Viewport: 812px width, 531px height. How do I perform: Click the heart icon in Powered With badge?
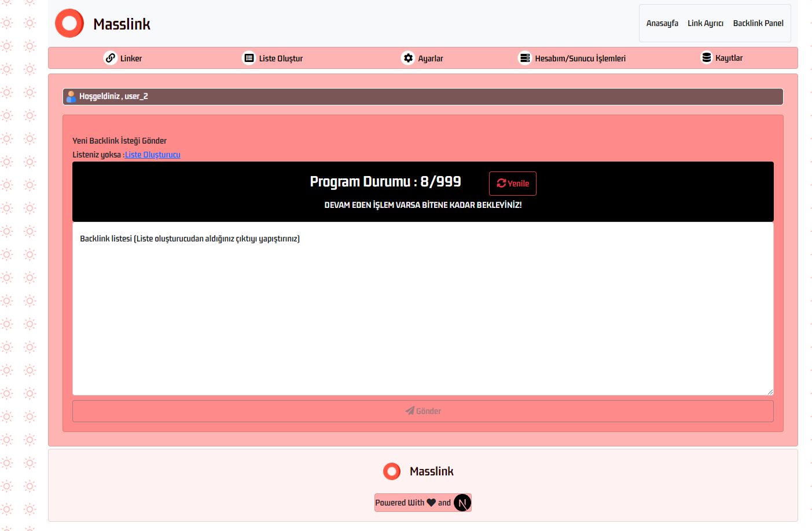tap(431, 503)
